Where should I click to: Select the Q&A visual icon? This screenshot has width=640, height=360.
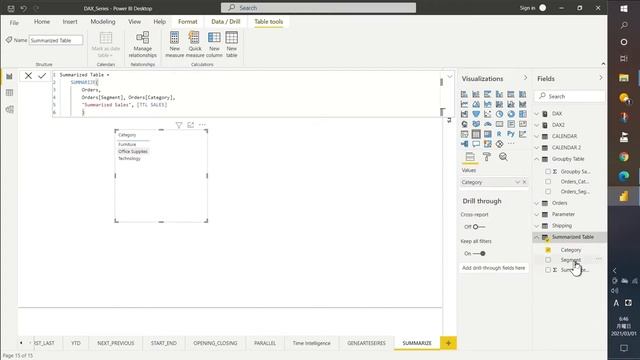(x=476, y=144)
